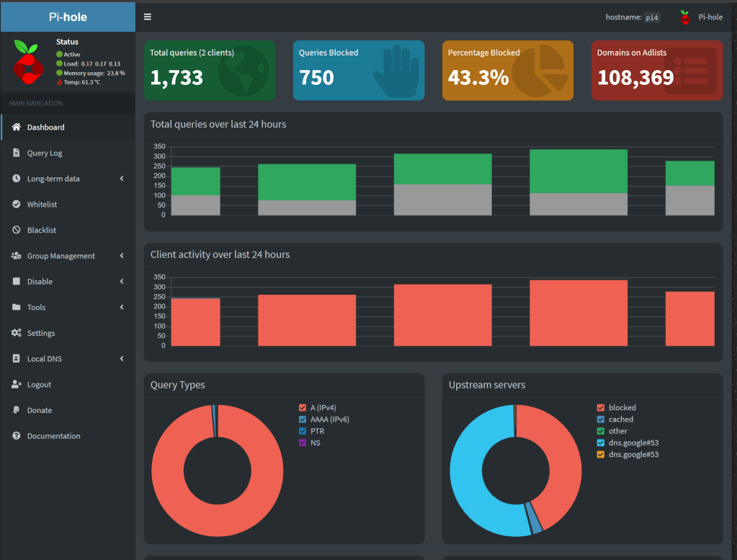Expand the Tools submenu chevron

[x=122, y=307]
